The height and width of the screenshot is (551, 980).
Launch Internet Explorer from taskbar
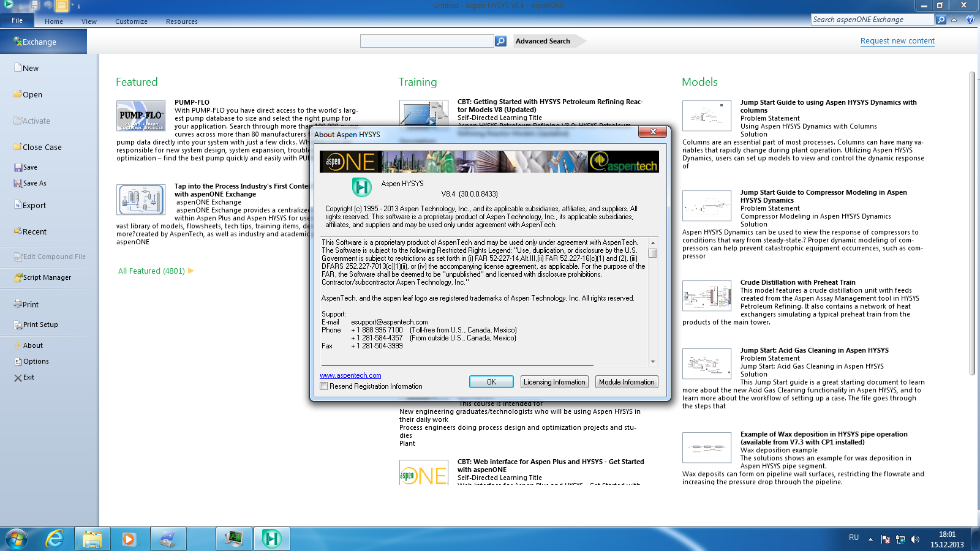click(55, 539)
